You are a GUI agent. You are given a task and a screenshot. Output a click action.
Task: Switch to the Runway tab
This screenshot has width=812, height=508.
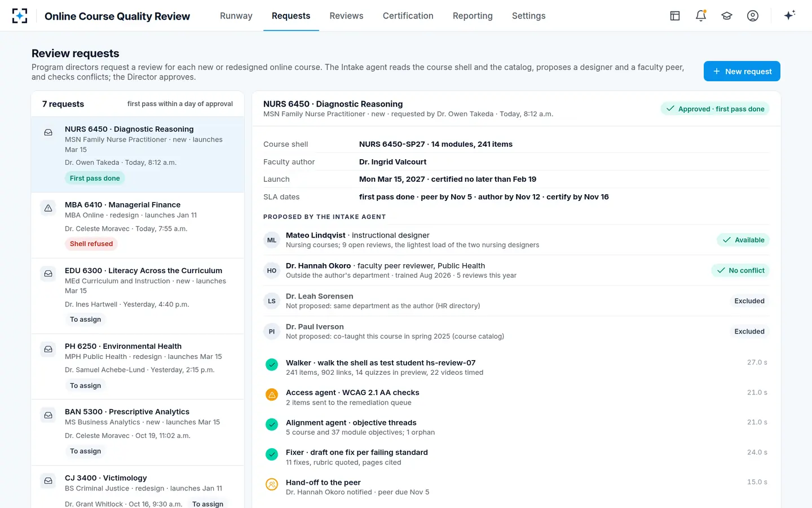236,16
